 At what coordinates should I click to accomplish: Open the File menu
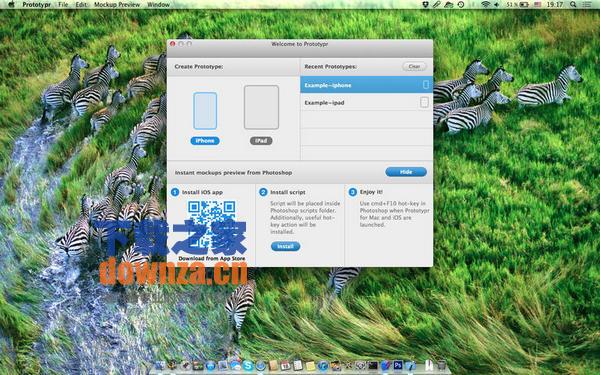point(63,5)
